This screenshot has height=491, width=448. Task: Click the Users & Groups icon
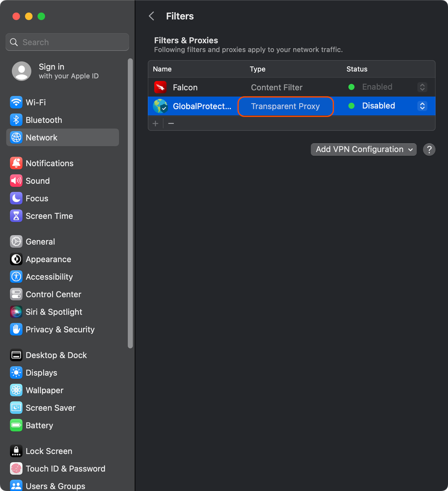(x=16, y=486)
